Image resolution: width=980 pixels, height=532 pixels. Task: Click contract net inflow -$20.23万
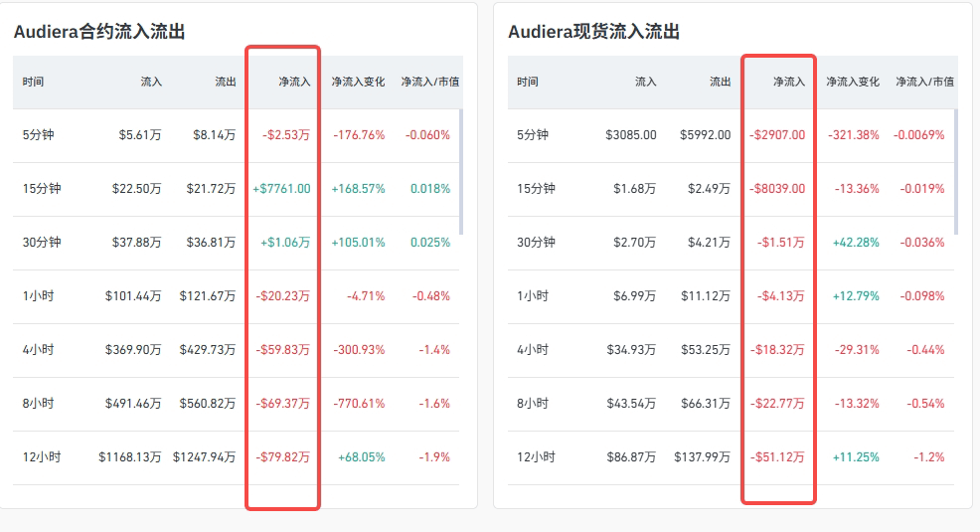click(x=282, y=296)
